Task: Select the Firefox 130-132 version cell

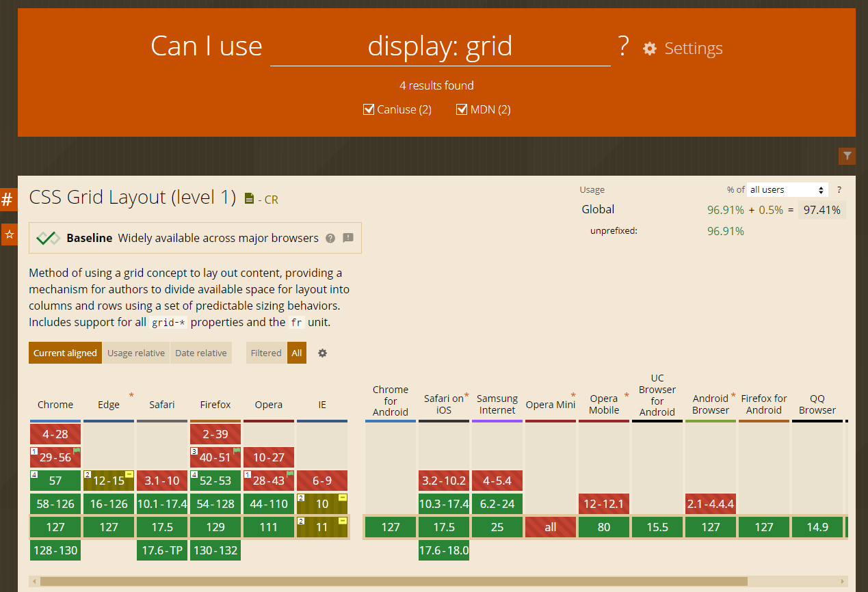Action: pyautogui.click(x=215, y=550)
